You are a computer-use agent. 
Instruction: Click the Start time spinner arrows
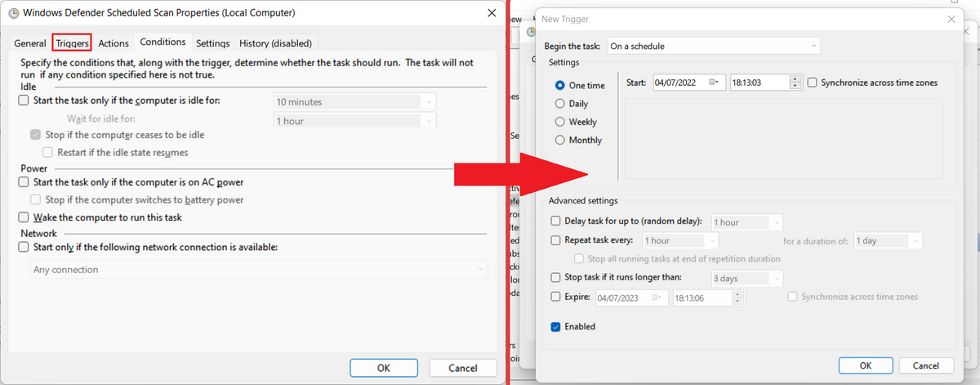(795, 83)
